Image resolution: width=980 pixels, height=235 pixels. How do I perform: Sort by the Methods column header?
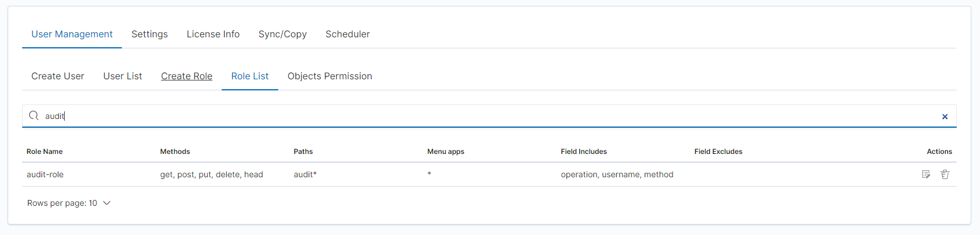click(175, 152)
